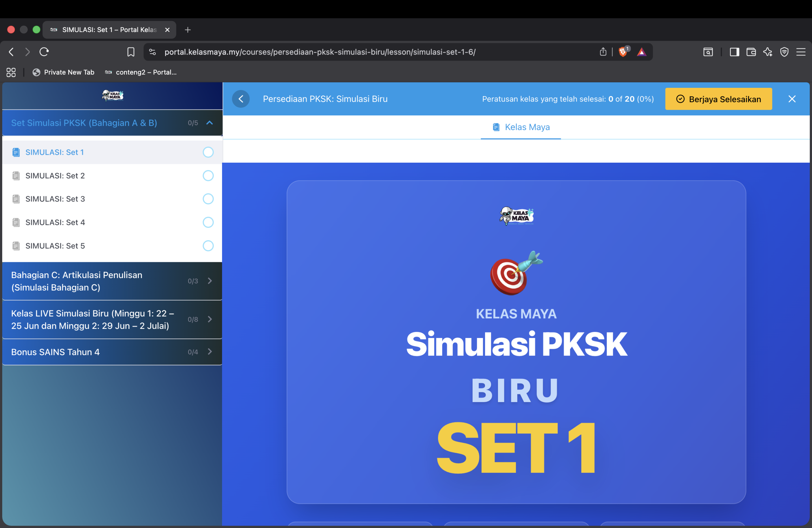
Task: Close the lesson view with the X icon
Action: (x=792, y=99)
